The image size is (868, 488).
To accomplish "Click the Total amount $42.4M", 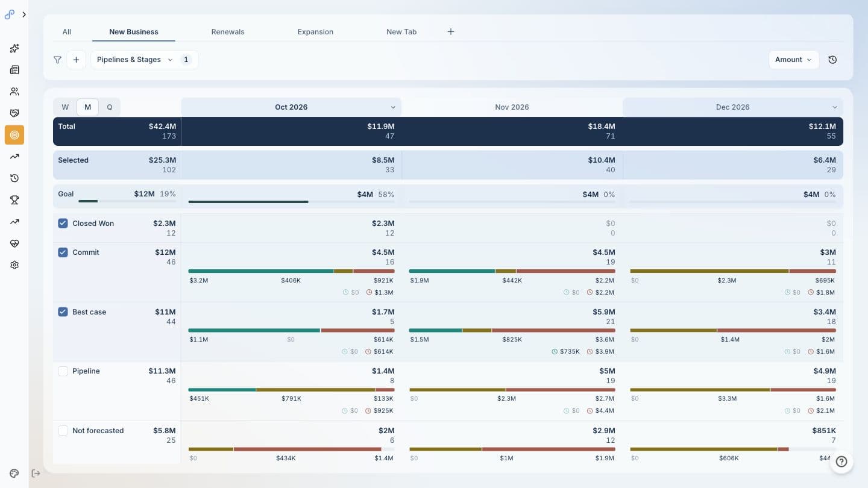I will (x=162, y=127).
